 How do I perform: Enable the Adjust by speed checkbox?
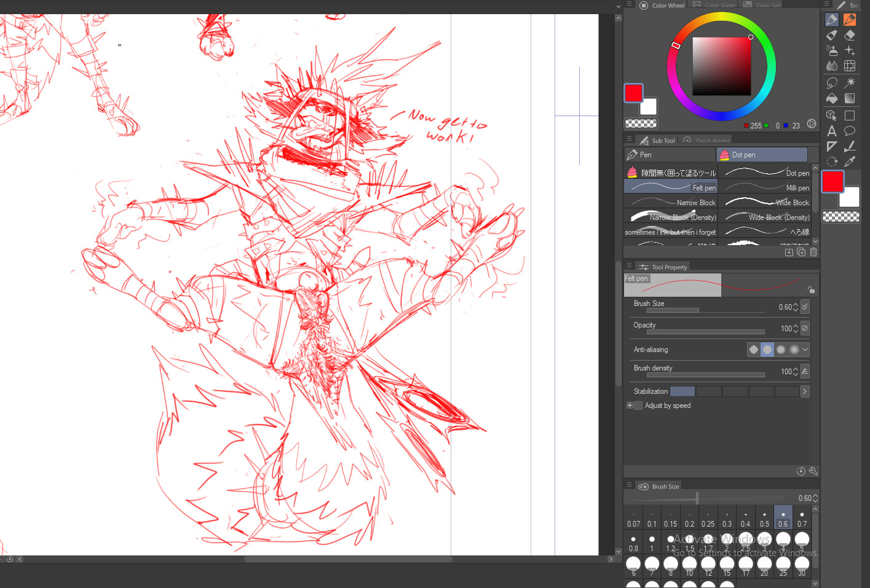638,406
